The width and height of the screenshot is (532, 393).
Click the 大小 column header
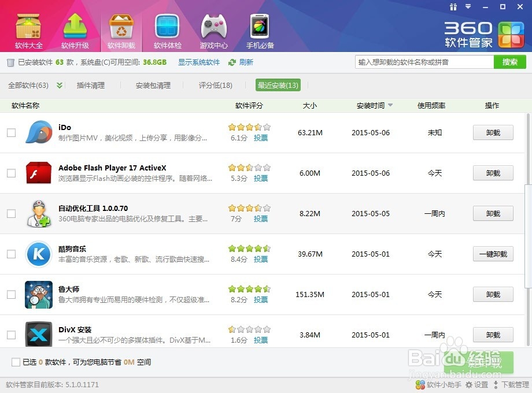310,105
